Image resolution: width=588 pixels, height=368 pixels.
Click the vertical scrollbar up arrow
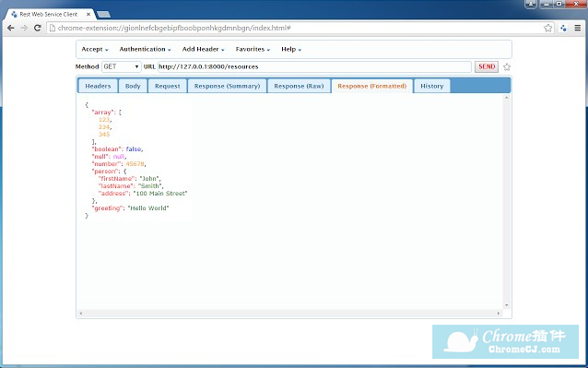click(506, 98)
